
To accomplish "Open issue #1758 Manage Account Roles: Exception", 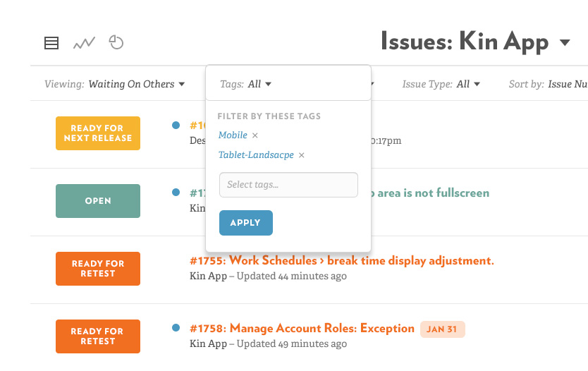I will point(302,328).
